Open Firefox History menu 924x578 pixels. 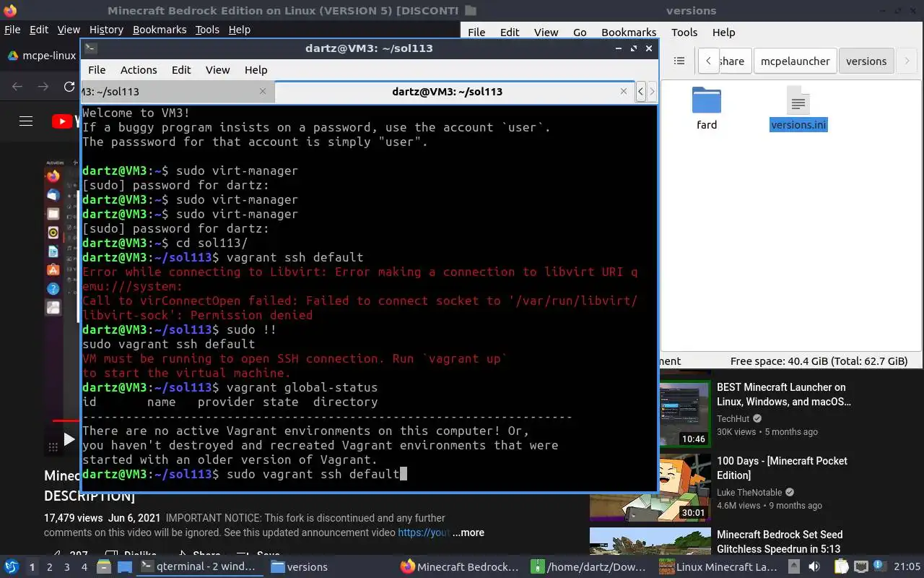click(106, 30)
